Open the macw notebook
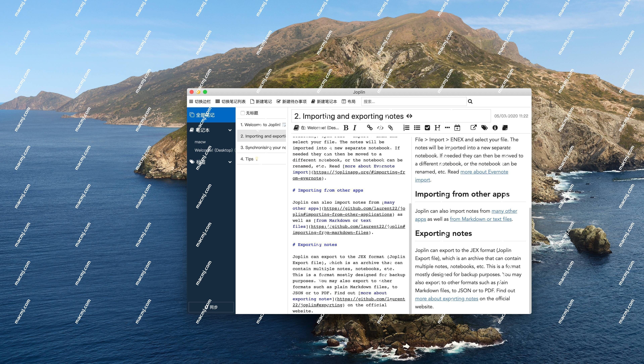Screen dimensions: 644x364 [x=200, y=142]
